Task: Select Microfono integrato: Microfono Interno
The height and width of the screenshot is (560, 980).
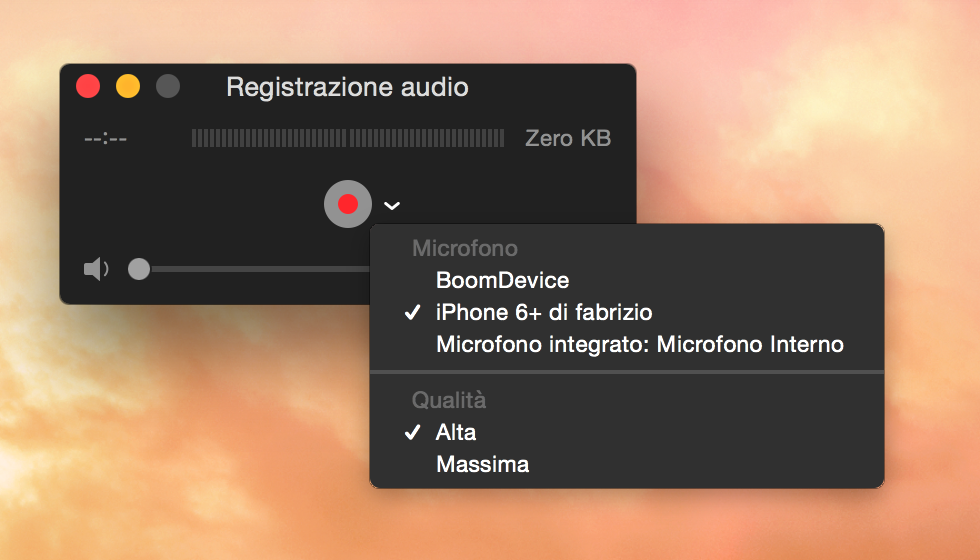Action: pos(640,345)
